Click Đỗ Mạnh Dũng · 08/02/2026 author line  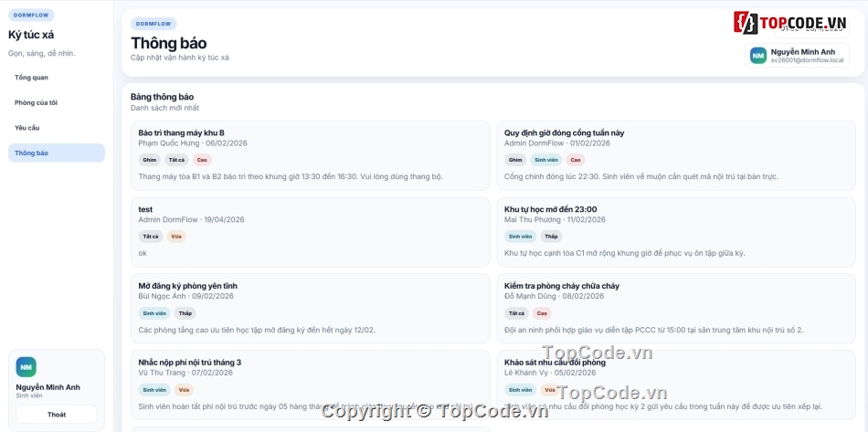tap(554, 296)
